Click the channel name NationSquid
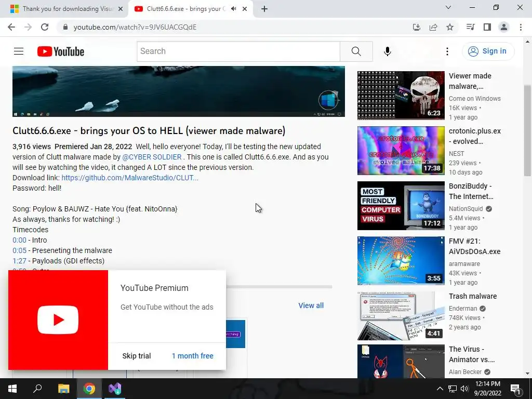 [466, 209]
